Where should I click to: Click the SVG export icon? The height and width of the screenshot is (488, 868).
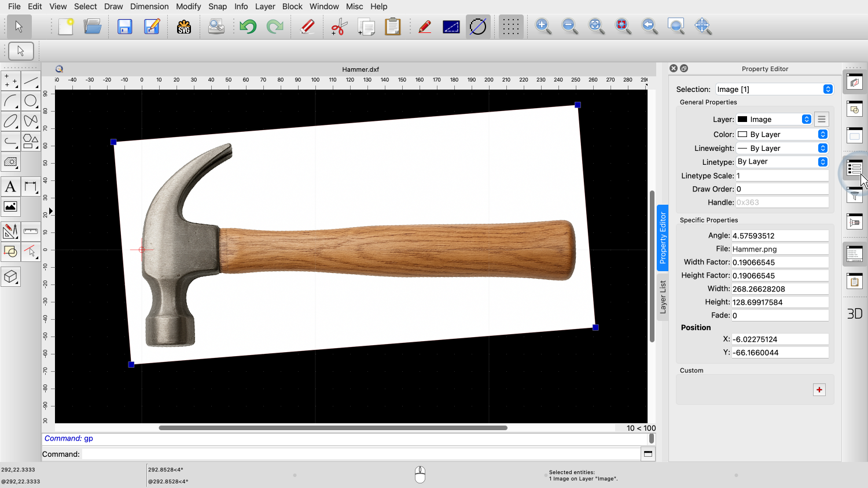184,27
